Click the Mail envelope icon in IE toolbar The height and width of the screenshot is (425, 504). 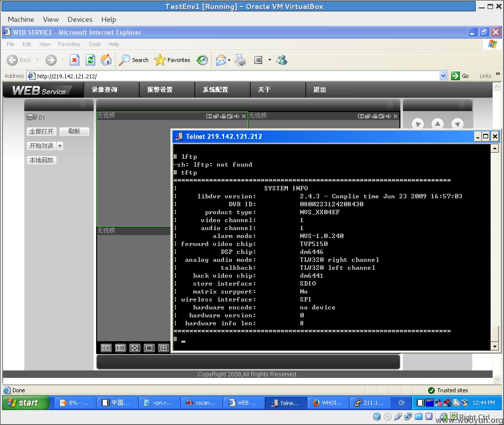pos(221,60)
